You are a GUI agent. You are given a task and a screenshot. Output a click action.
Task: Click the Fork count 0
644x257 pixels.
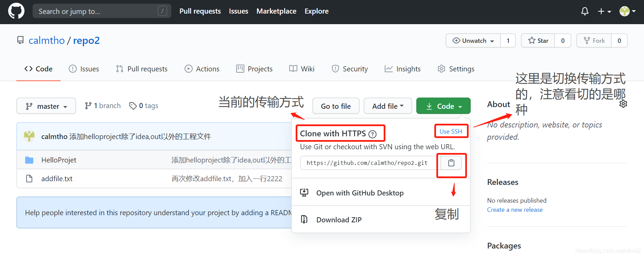click(x=619, y=40)
